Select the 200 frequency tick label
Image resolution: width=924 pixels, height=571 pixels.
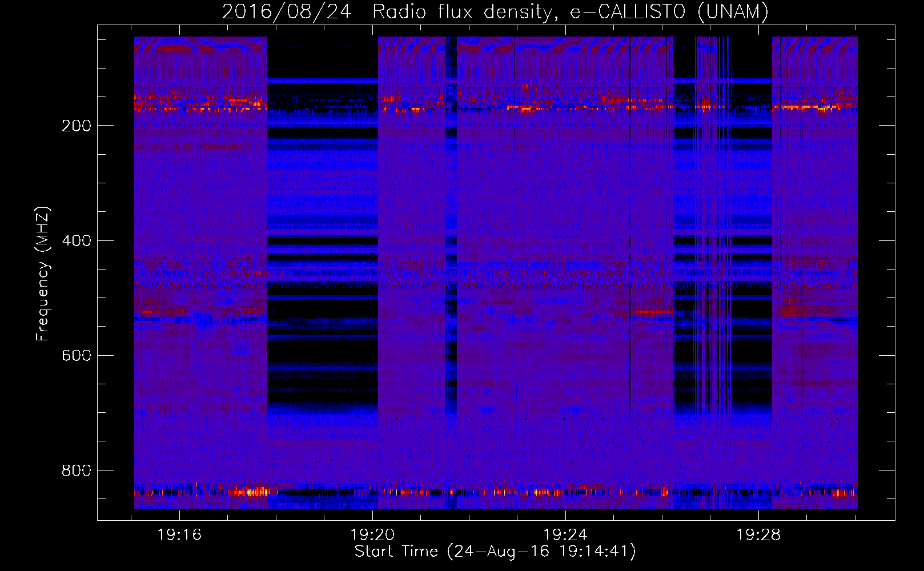coord(77,126)
